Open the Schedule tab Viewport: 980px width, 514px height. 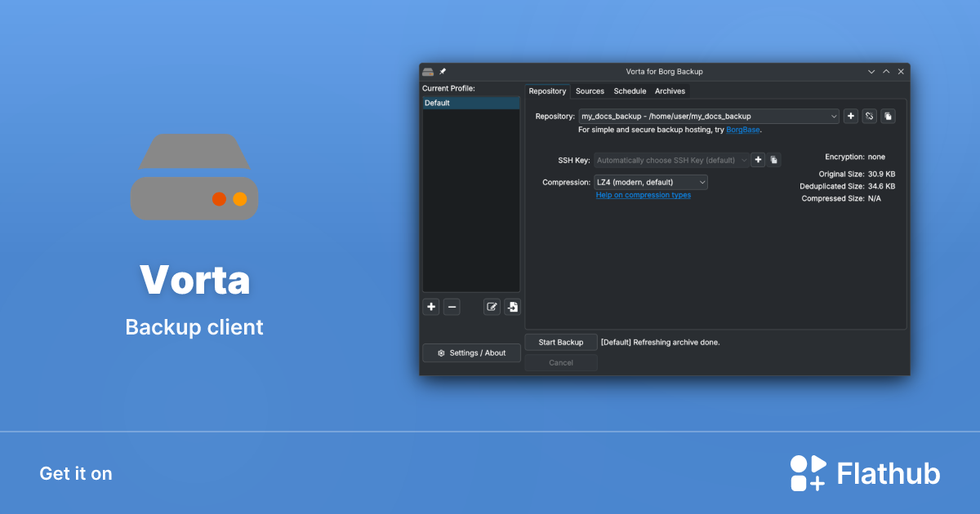[630, 91]
